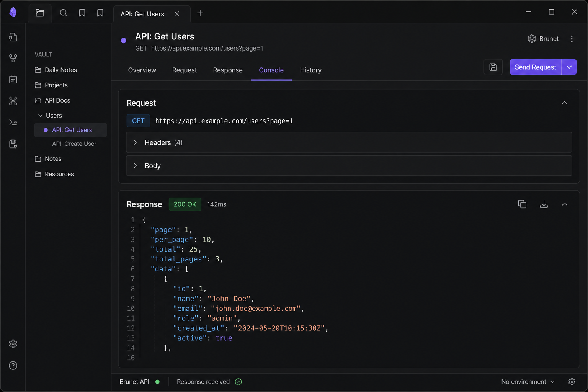
Task: Open the search magnifier icon
Action: 64,13
